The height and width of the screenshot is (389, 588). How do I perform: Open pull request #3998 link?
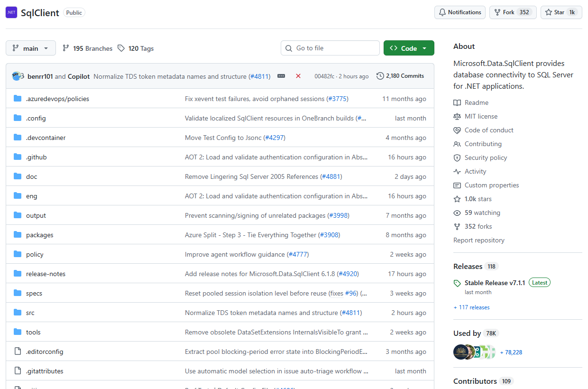tap(338, 215)
